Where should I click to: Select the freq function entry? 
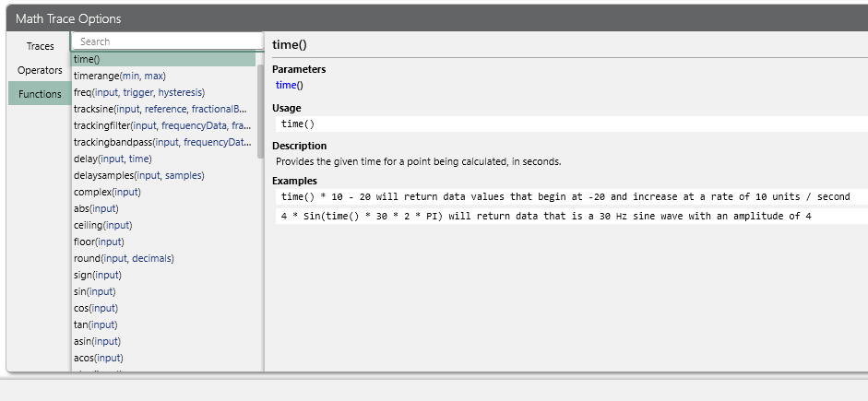[139, 92]
